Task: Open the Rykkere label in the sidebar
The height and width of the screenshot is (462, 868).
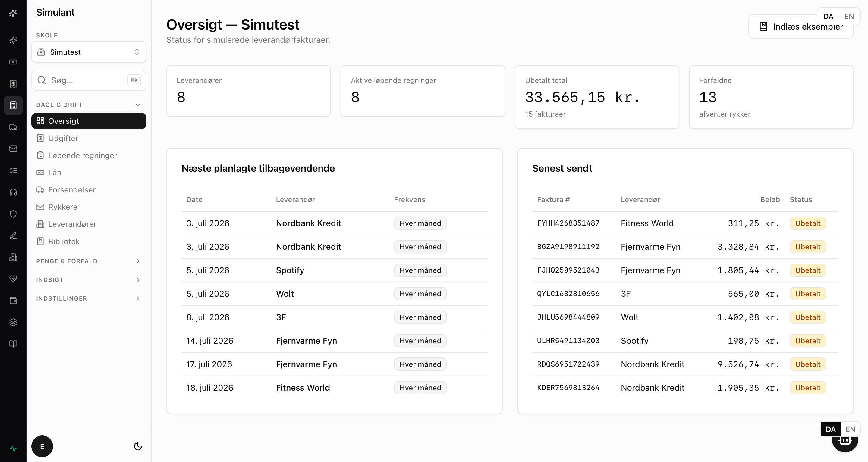Action: [63, 207]
